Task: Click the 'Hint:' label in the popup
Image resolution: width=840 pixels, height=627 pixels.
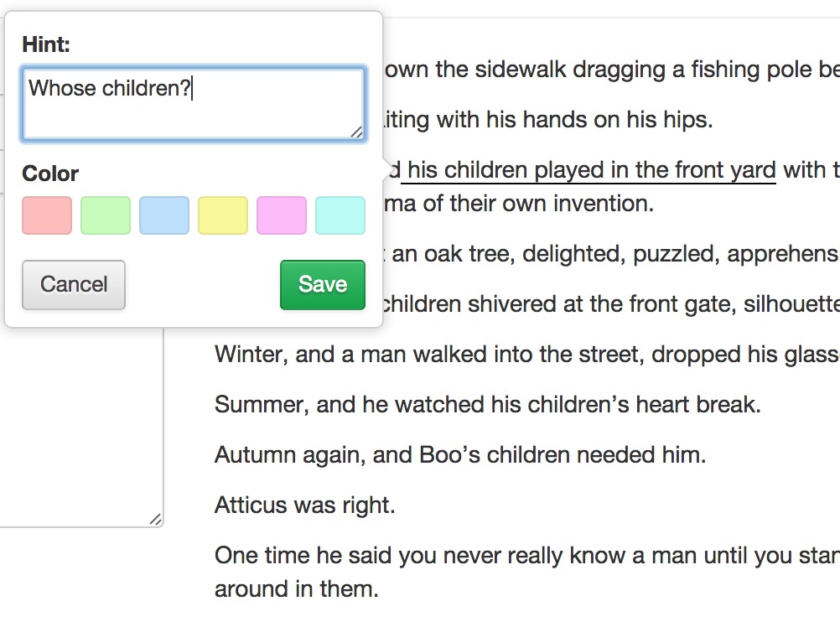Action: [x=45, y=44]
